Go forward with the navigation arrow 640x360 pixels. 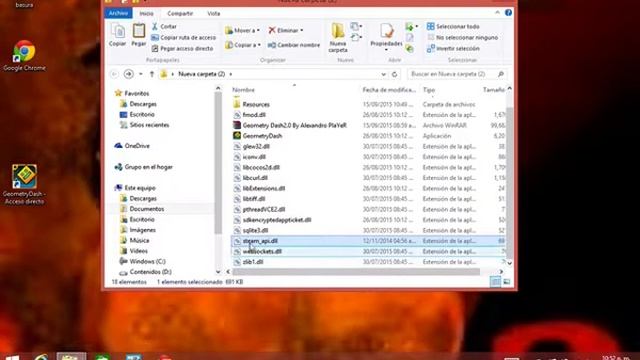pos(129,74)
